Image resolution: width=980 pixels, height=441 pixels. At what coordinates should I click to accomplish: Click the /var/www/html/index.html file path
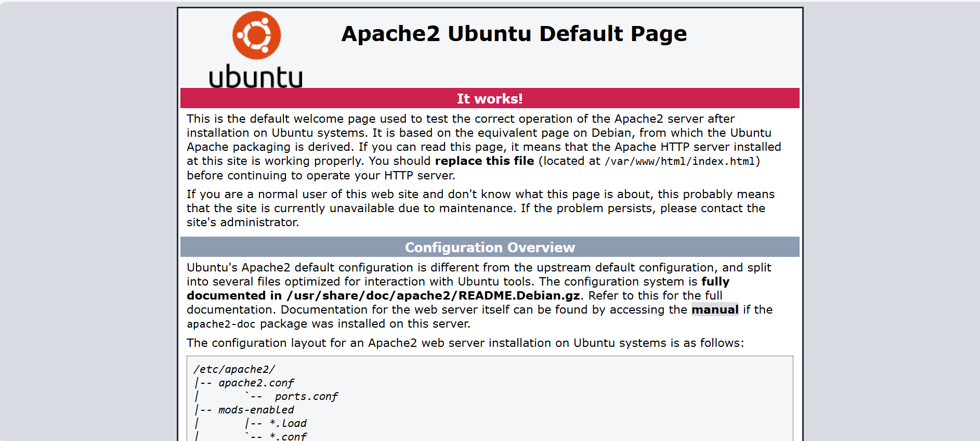(680, 161)
